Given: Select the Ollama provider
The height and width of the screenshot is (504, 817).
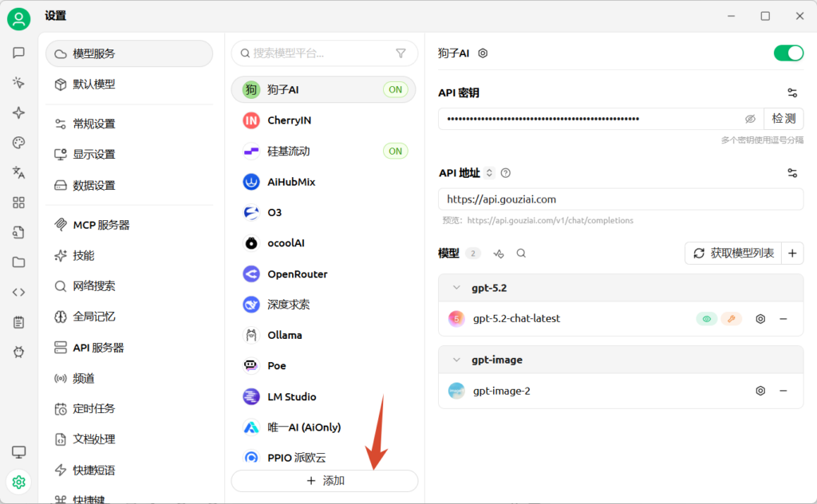Looking at the screenshot, I should (x=324, y=335).
